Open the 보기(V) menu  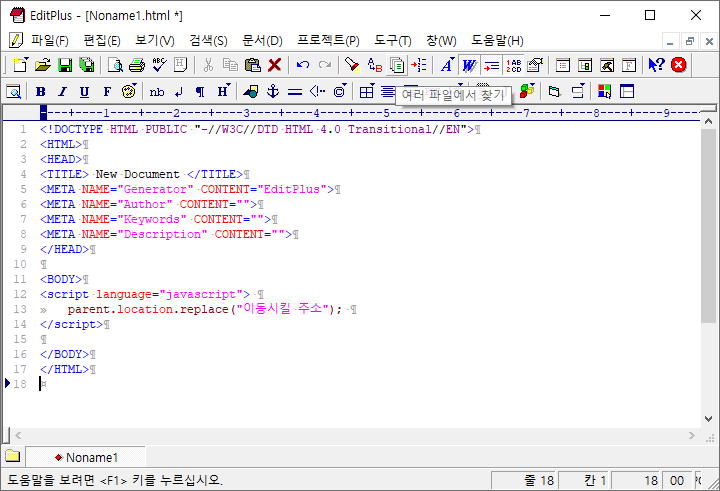(155, 41)
